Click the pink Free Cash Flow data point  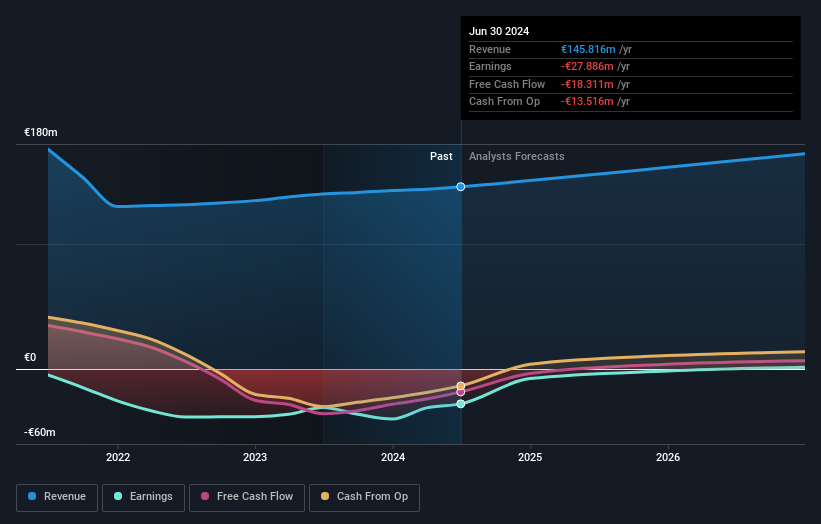tap(461, 392)
